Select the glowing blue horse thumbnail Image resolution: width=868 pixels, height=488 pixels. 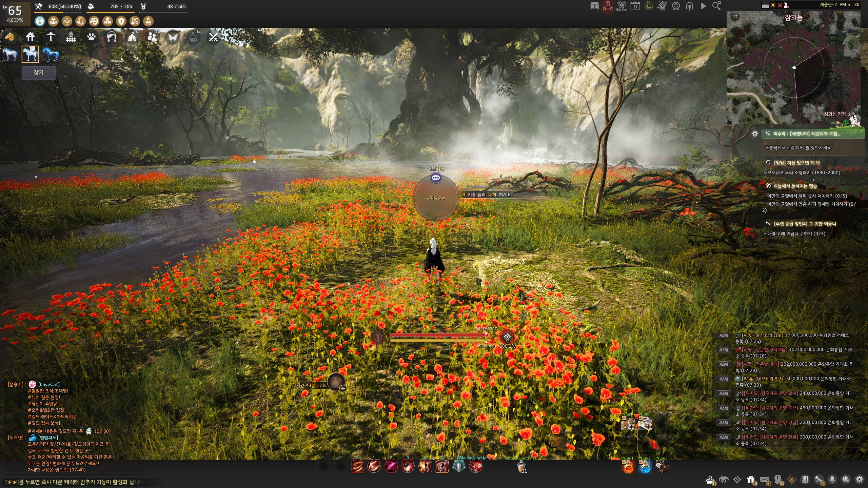51,54
